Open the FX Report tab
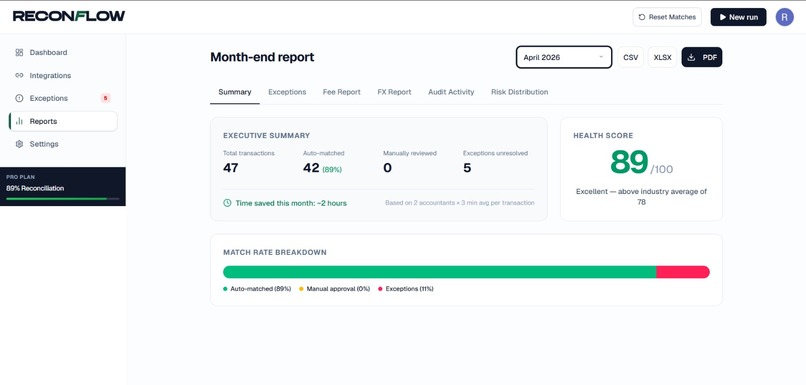The height and width of the screenshot is (385, 806). (394, 92)
